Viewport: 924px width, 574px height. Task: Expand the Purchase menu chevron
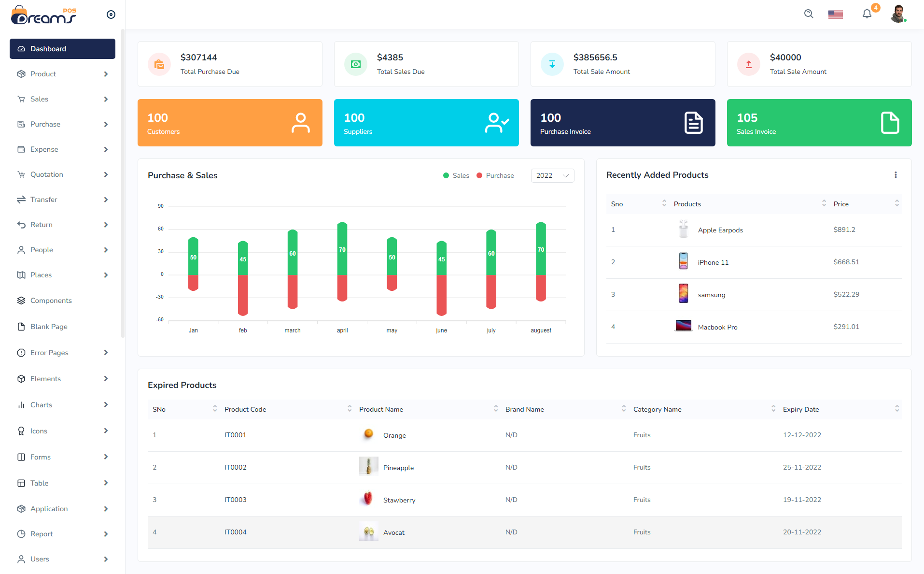106,124
